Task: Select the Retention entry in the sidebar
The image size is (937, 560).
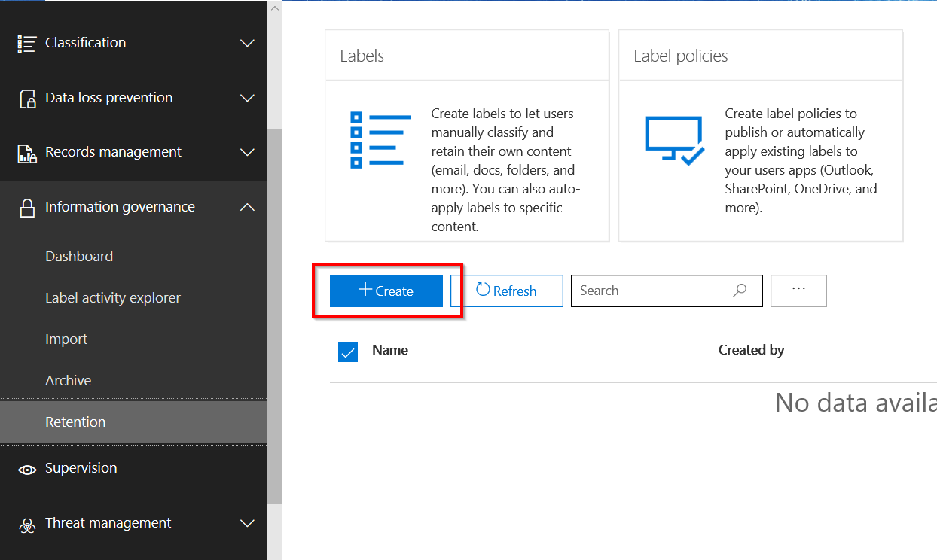Action: (x=75, y=422)
